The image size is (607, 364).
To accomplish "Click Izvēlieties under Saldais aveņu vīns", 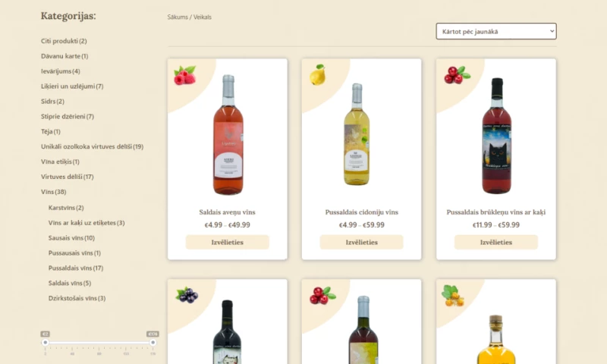I will (x=227, y=242).
